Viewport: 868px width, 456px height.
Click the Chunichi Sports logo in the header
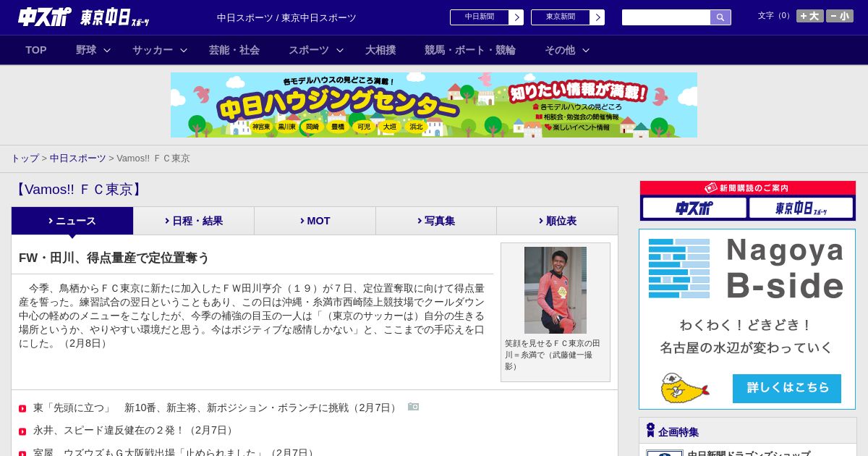[x=45, y=17]
